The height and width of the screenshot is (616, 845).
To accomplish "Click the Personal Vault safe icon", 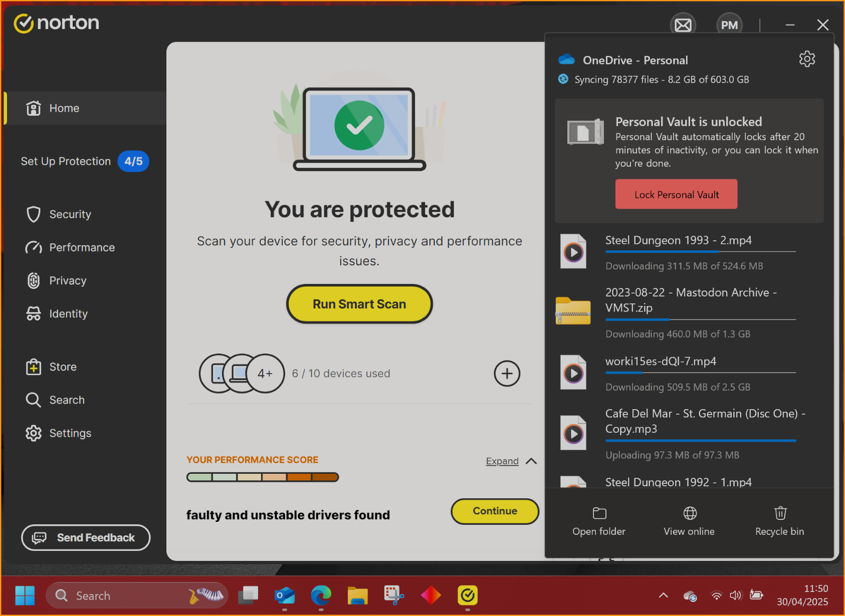I will click(x=585, y=132).
